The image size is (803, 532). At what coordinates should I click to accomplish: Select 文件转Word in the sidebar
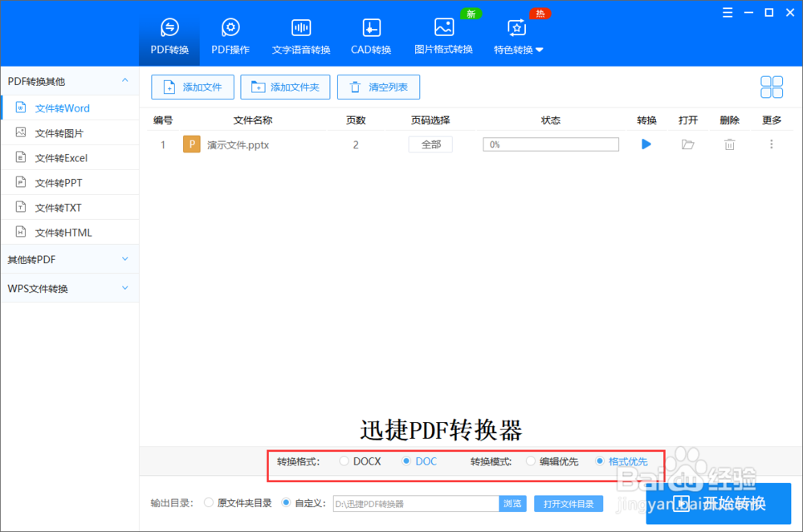(x=70, y=108)
